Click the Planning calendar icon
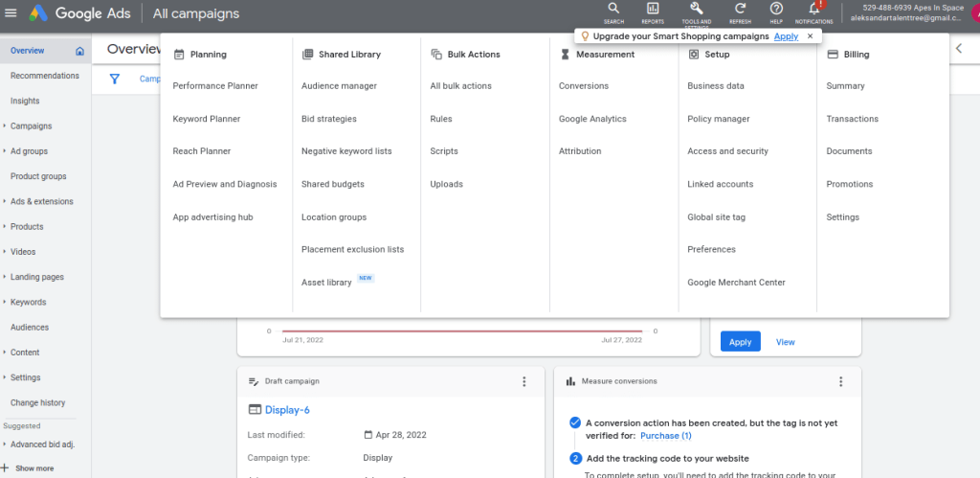Viewport: 980px width, 478px height. tap(179, 55)
